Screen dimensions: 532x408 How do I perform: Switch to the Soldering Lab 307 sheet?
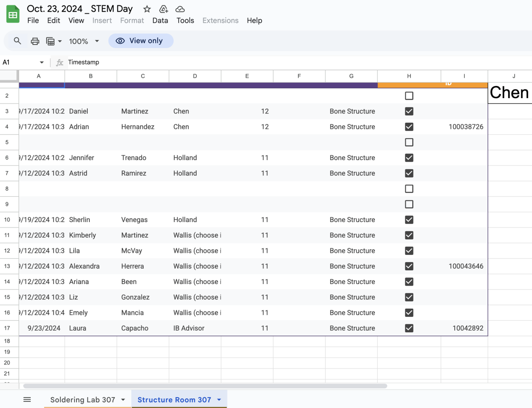(82, 400)
